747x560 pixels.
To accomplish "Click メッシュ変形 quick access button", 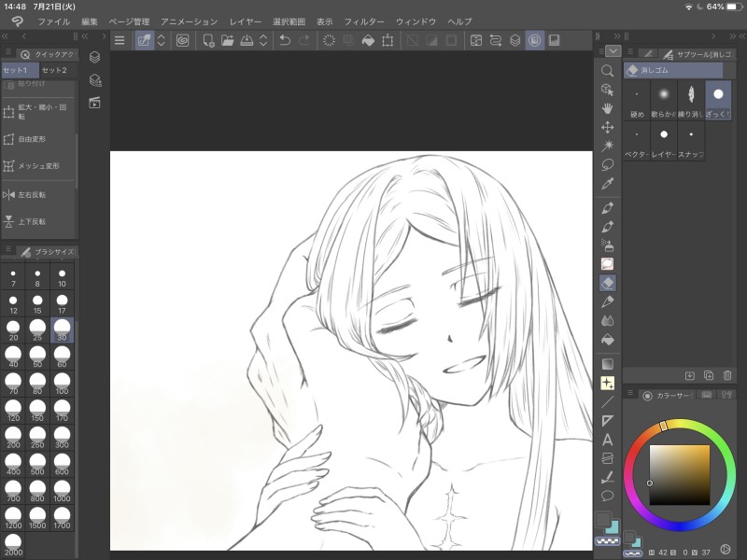I will pos(38,166).
